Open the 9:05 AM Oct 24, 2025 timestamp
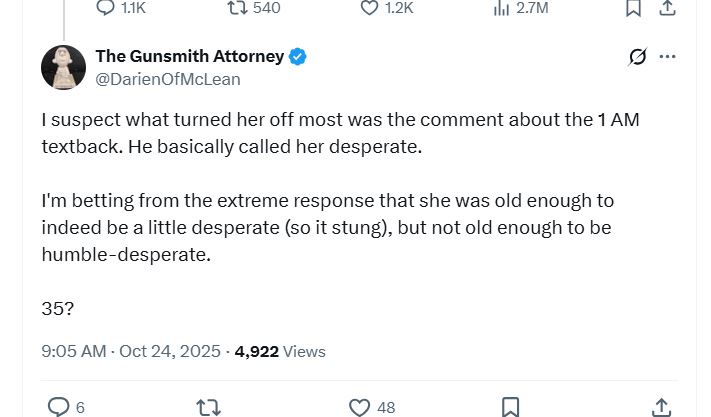This screenshot has height=417, width=711. click(132, 351)
